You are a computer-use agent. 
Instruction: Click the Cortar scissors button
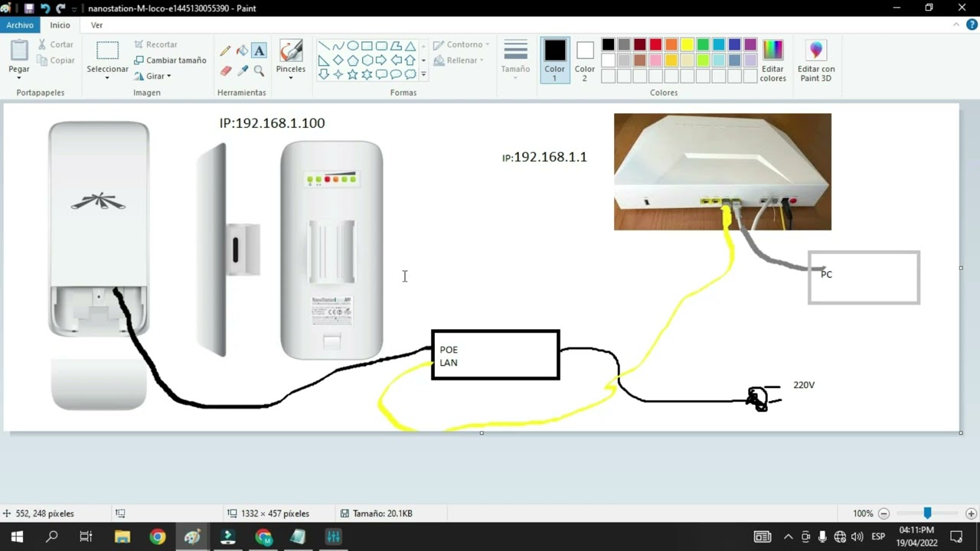tap(56, 44)
